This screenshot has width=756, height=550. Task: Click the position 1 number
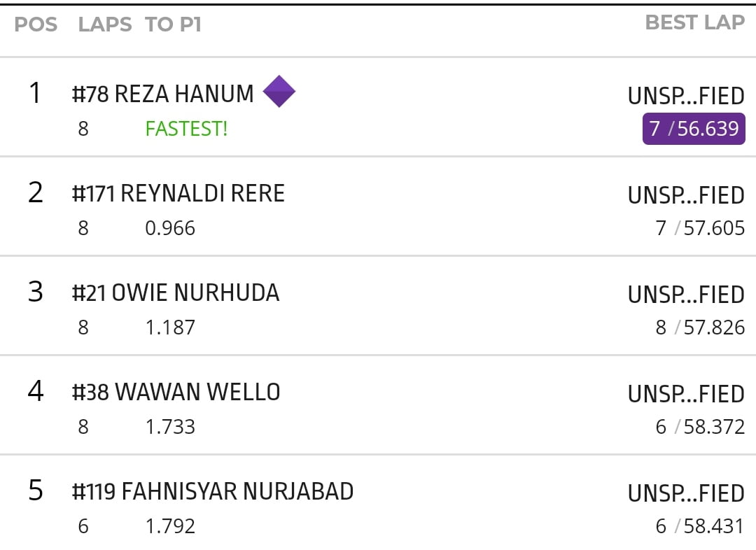[x=35, y=93]
